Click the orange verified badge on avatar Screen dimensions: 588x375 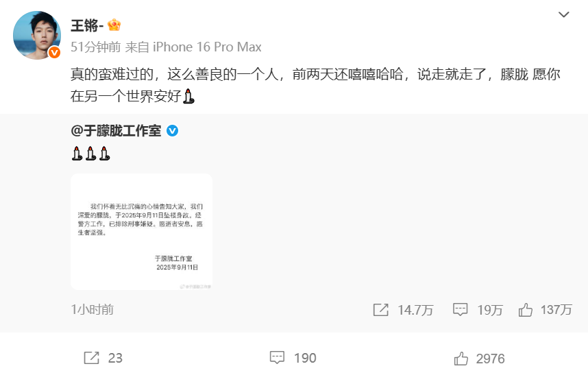(54, 53)
